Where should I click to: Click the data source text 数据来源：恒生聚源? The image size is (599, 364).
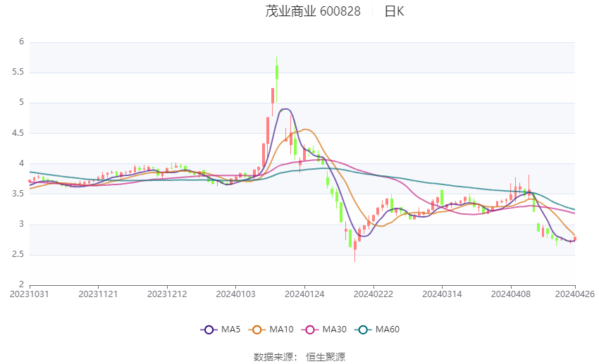(x=299, y=357)
